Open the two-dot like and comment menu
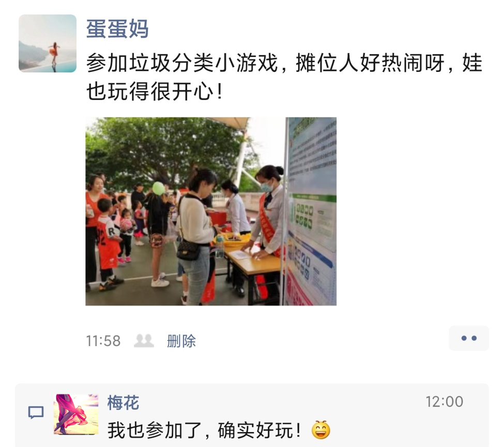This screenshot has height=447, width=504. [469, 338]
